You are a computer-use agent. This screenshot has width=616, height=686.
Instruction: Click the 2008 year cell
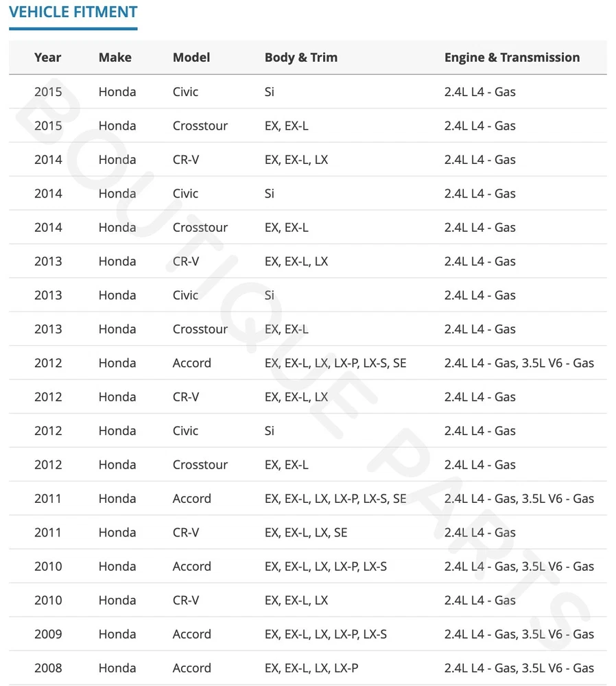48,668
